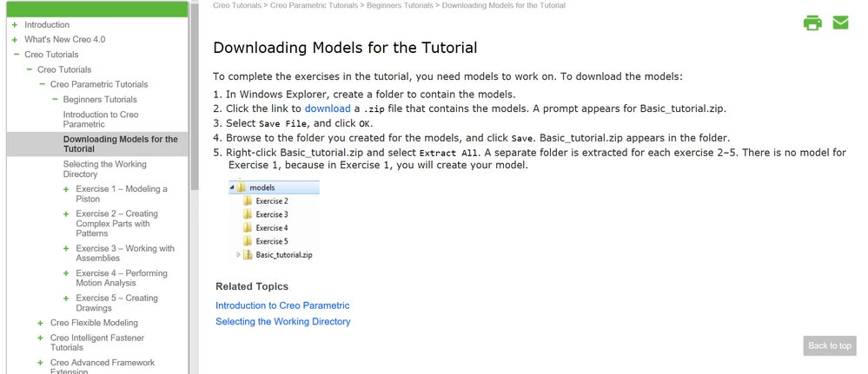The width and height of the screenshot is (868, 374).
Task: Select Downloading Models for the Tutorial item
Action: click(120, 144)
